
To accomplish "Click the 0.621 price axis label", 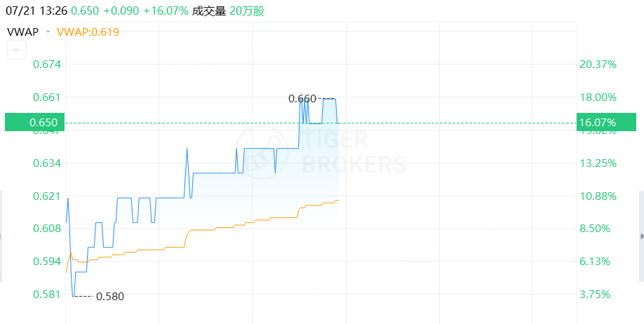I will (46, 196).
